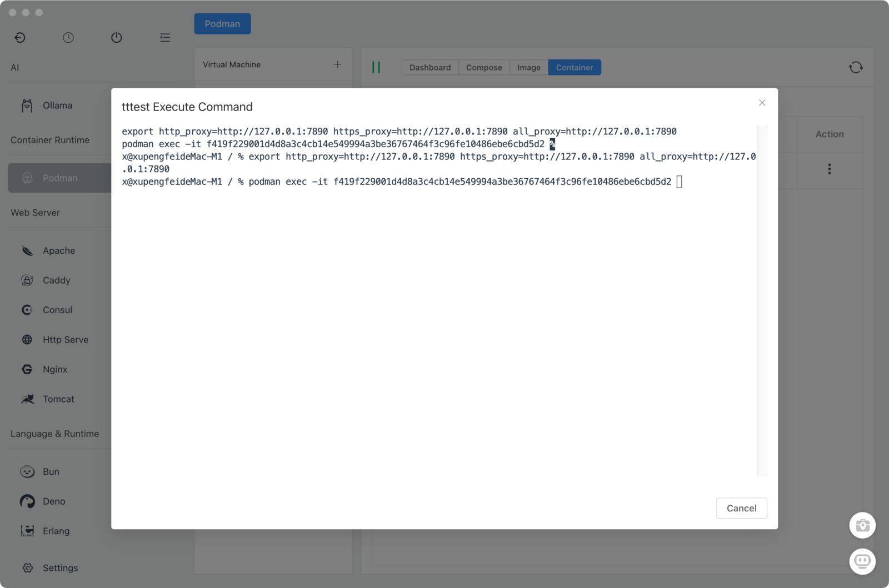Select Apache in Web Server list
This screenshot has height=588, width=889.
coord(58,250)
